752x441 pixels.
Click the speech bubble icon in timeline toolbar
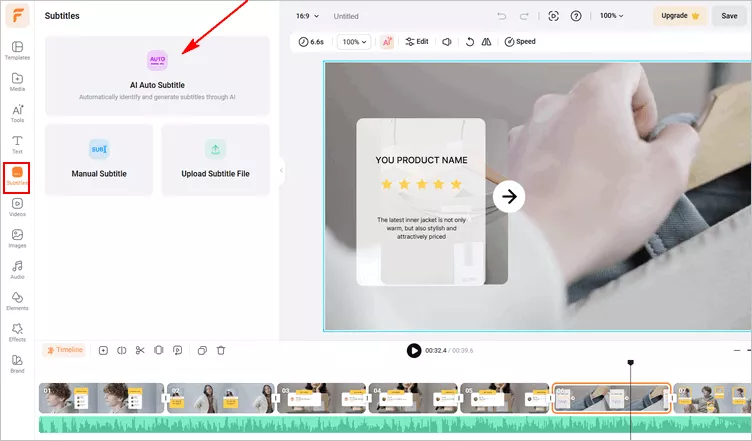(177, 350)
